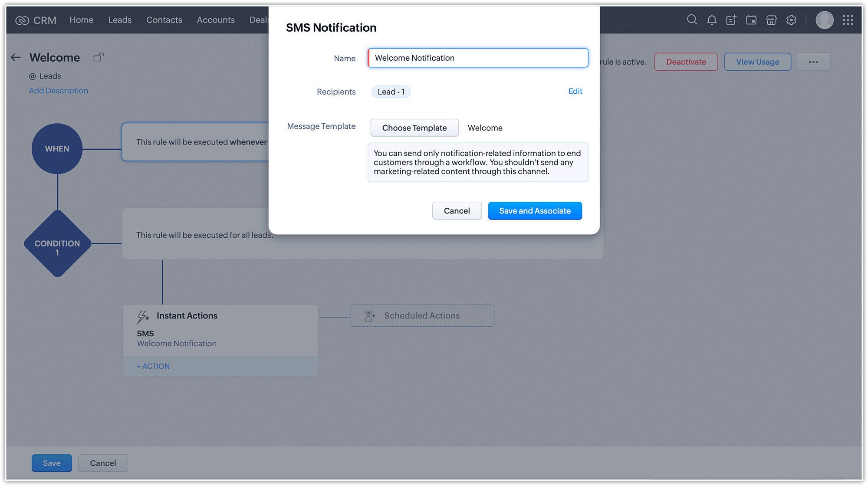Click the Contacts menu item in navbar
Screen dimensions: 868x486
point(164,20)
